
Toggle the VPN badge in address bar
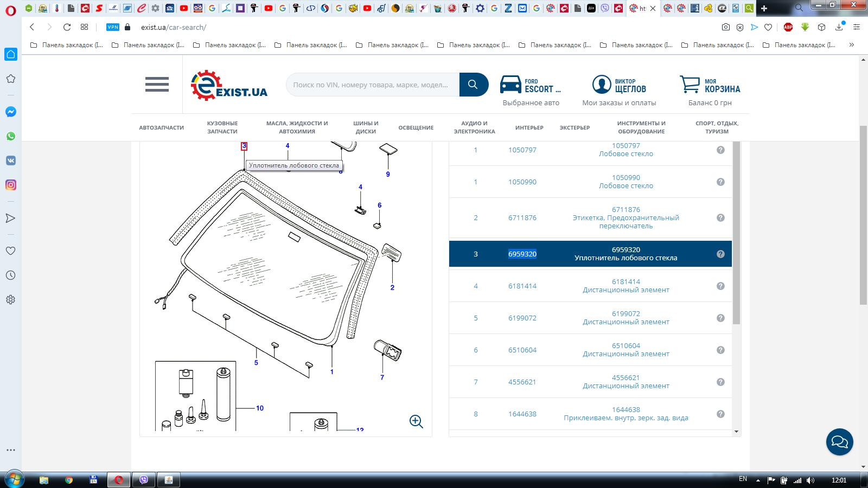pyautogui.click(x=113, y=27)
